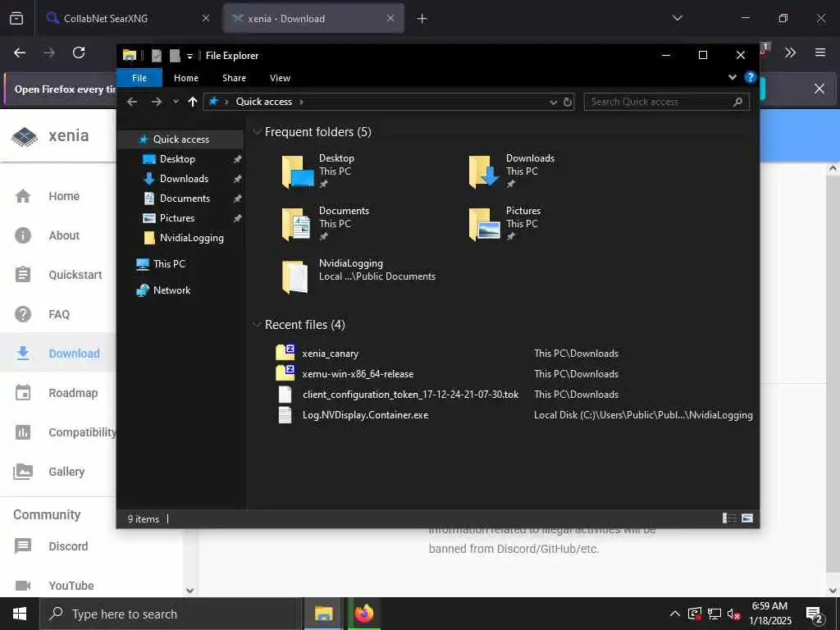Open Firefox list all tabs dropdown
Viewport: 840px width, 630px height.
(x=677, y=18)
